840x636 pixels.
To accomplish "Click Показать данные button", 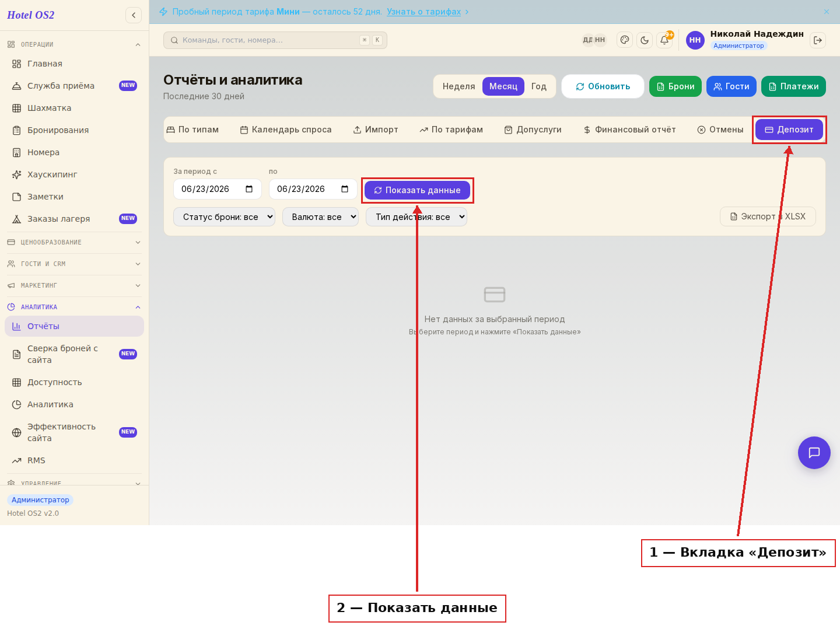I will (x=417, y=190).
